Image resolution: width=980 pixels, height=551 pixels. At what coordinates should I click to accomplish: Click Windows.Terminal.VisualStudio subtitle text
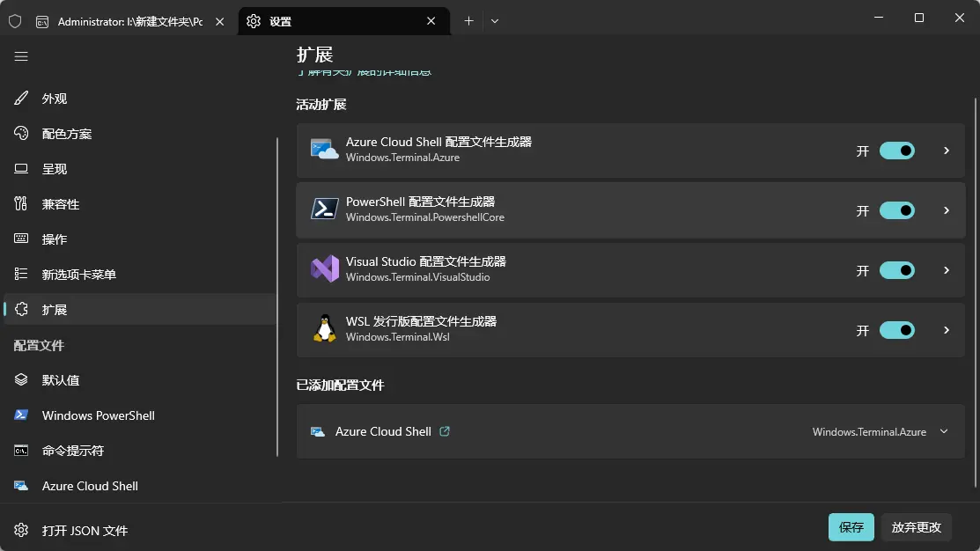pyautogui.click(x=417, y=277)
